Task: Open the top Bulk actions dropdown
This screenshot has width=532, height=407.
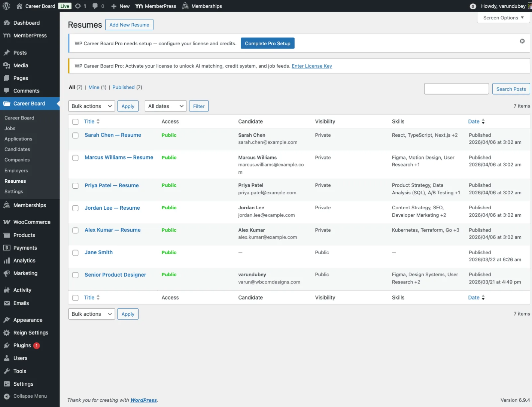Action: pyautogui.click(x=92, y=106)
